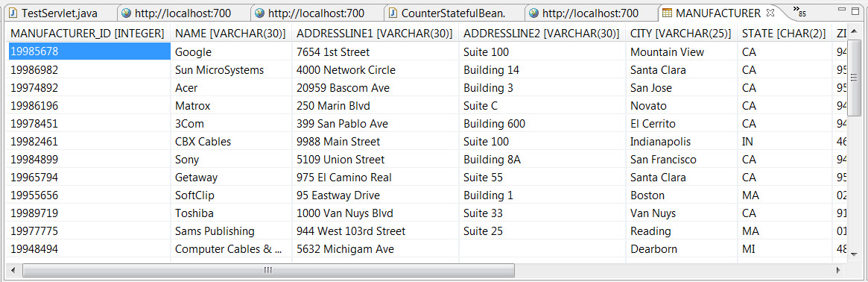This screenshot has width=868, height=282.
Task: Close the MANUFACTURER editor tab
Action: coord(770,12)
